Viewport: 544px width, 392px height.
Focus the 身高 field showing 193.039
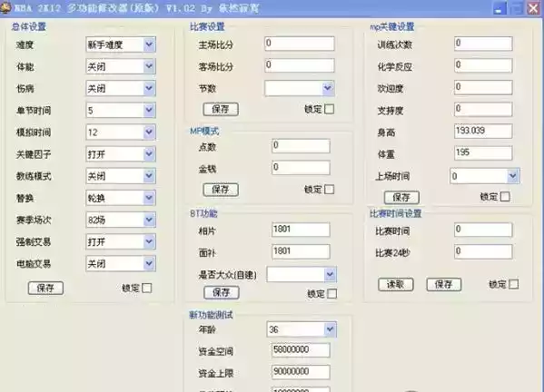pos(483,132)
